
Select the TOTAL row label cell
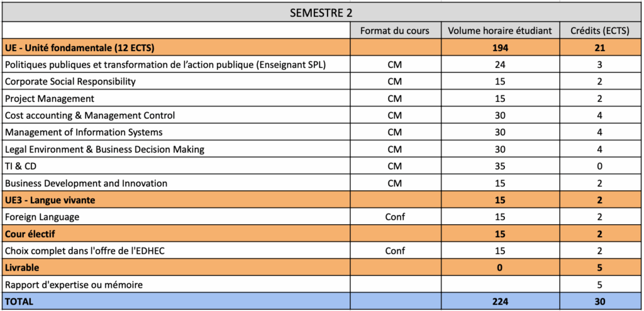(19, 302)
